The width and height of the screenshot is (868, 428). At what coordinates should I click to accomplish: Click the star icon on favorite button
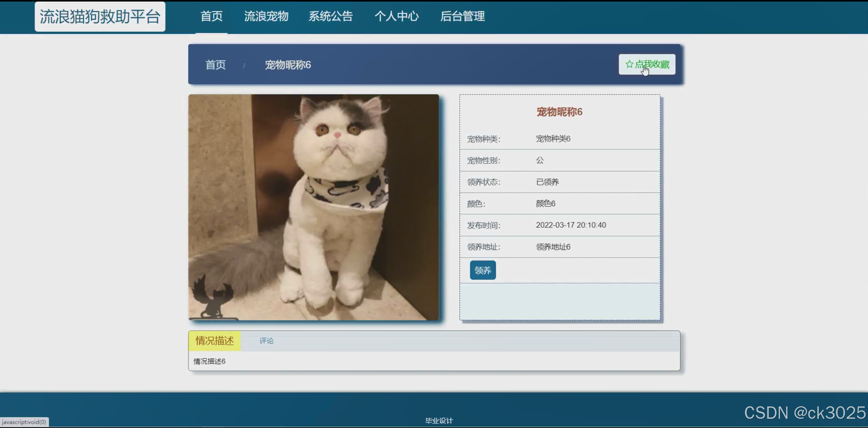pos(629,64)
